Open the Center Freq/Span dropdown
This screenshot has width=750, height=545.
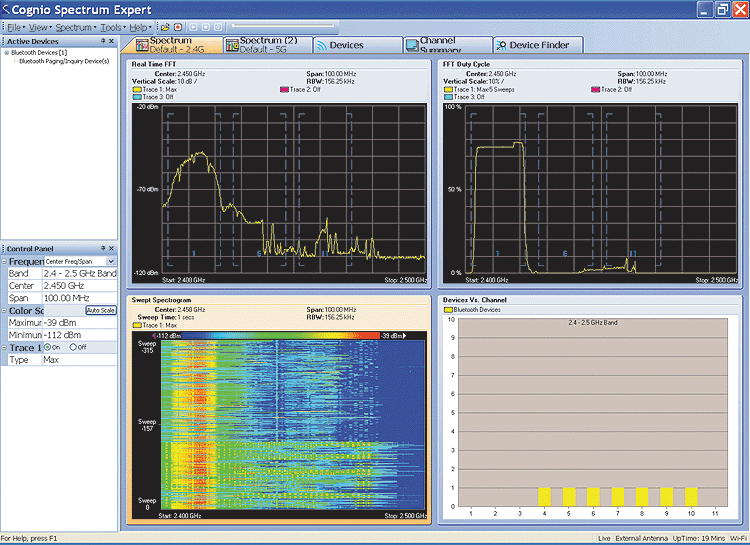point(111,261)
